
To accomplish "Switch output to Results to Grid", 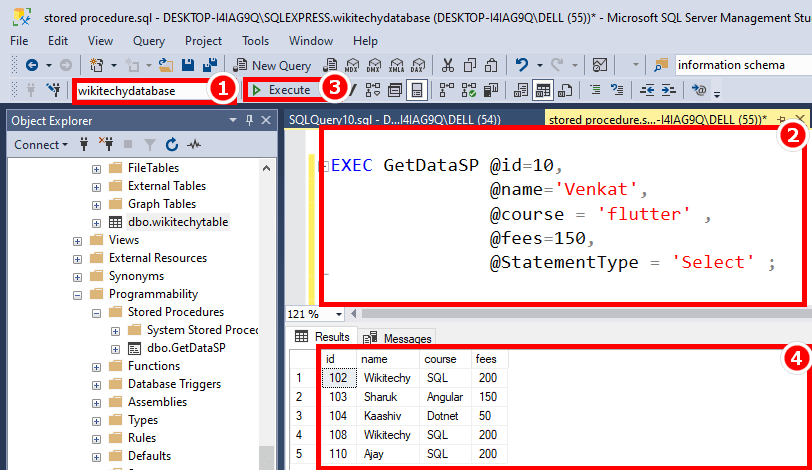I will pyautogui.click(x=543, y=91).
